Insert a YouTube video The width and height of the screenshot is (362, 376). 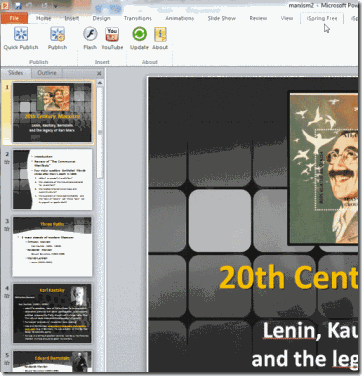point(112,34)
